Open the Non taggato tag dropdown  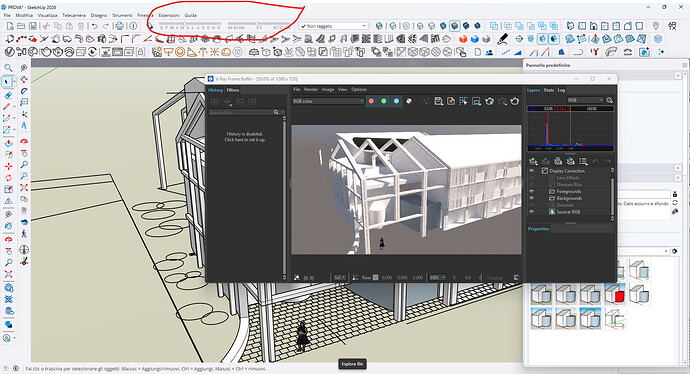[333, 26]
